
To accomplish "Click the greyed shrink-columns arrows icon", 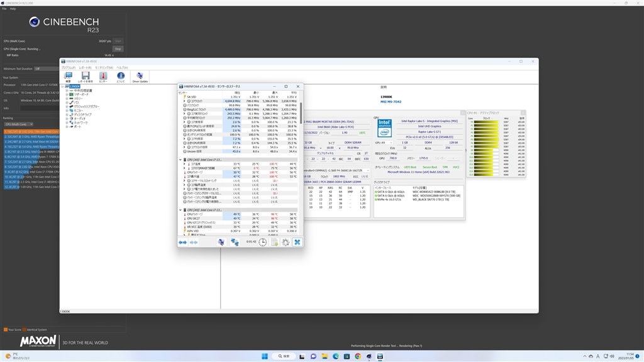I will coord(194,243).
